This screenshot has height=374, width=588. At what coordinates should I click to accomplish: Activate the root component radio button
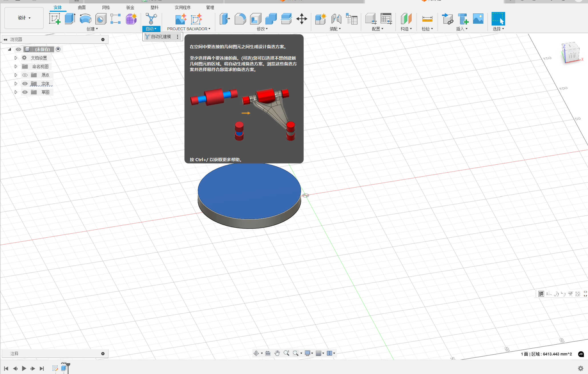(58, 49)
